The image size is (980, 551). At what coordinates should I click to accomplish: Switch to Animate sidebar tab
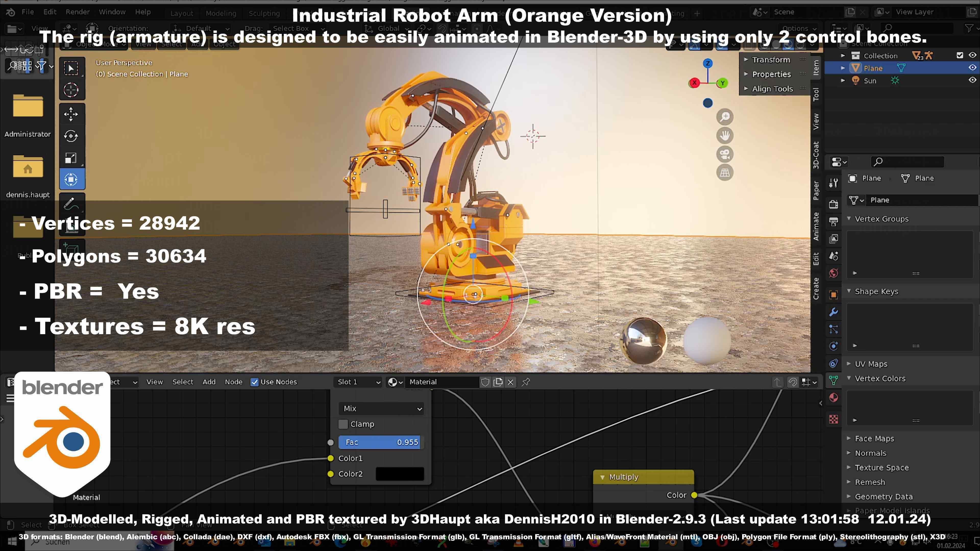[816, 226]
